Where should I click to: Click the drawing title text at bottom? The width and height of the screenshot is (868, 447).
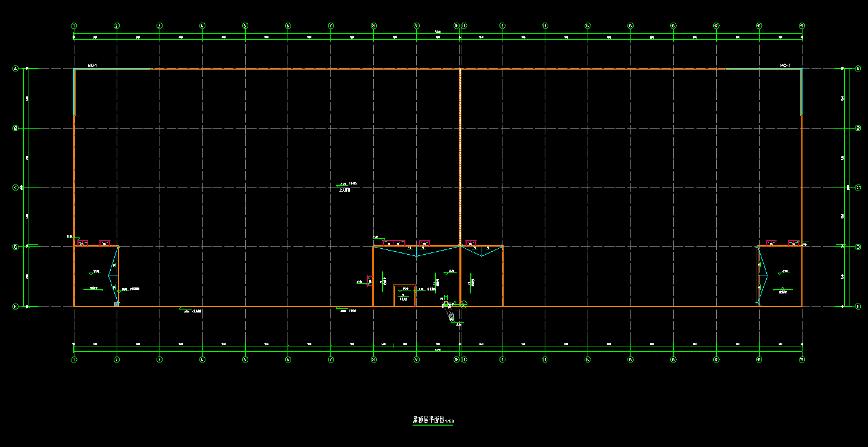[x=433, y=420]
